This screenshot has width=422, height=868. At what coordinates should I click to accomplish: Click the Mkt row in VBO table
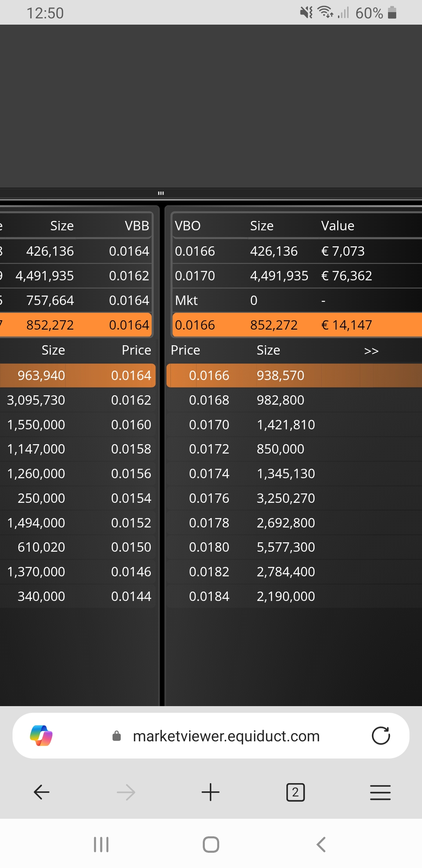coord(297,300)
